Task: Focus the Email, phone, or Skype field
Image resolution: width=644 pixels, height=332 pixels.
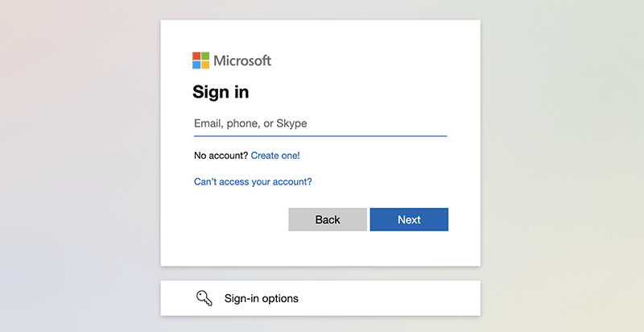Action: 320,123
